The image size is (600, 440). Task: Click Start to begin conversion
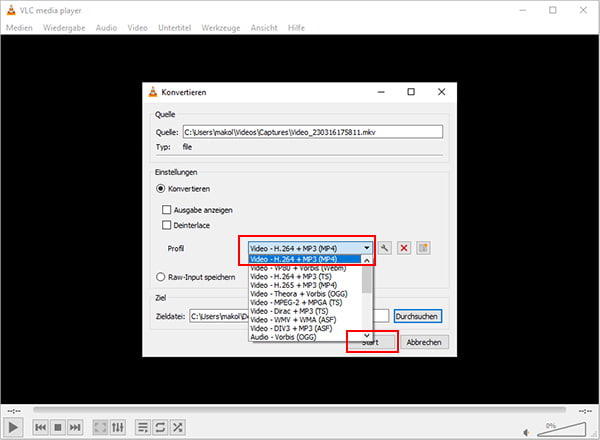(x=373, y=342)
